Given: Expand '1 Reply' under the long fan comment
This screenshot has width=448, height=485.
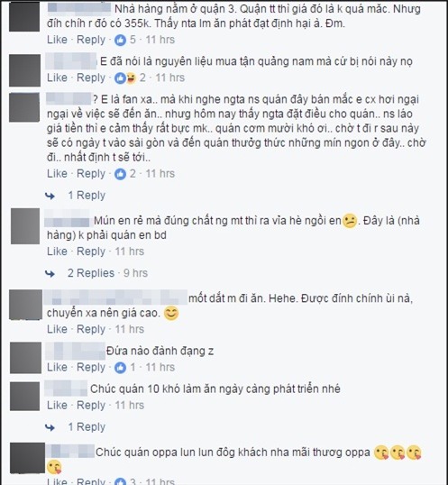Looking at the screenshot, I should point(87,196).
